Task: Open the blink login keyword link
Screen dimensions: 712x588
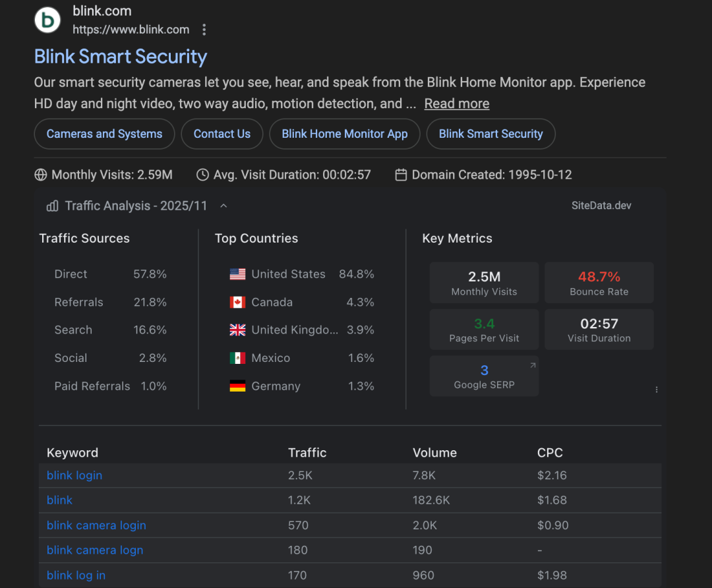Action: click(74, 475)
